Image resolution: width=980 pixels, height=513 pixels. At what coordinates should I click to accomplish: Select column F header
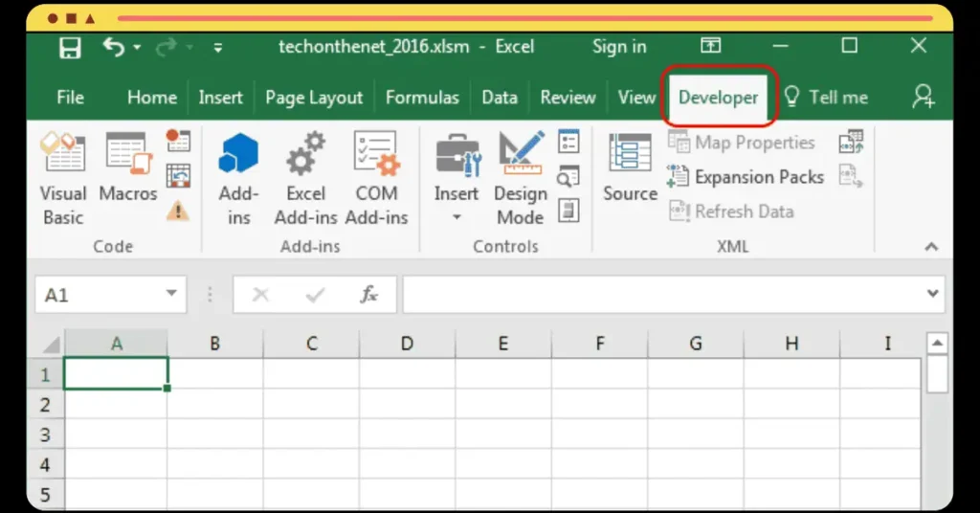tap(599, 344)
